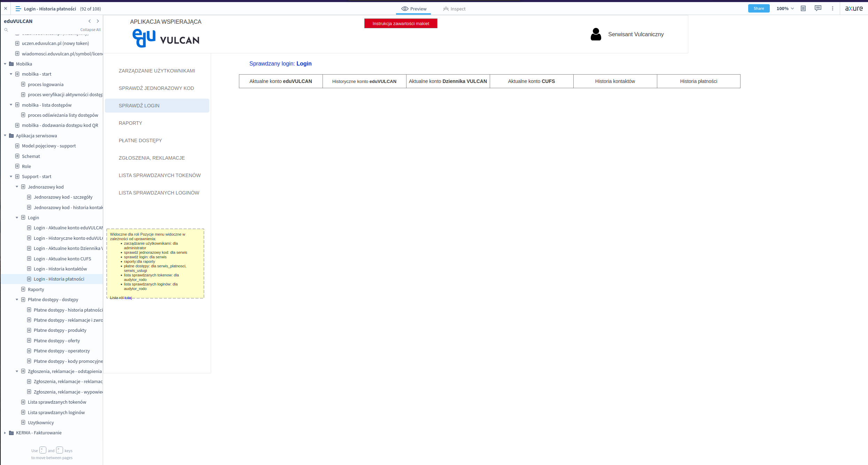Open the notes document icon in toolbar
868x465 pixels.
pyautogui.click(x=803, y=9)
